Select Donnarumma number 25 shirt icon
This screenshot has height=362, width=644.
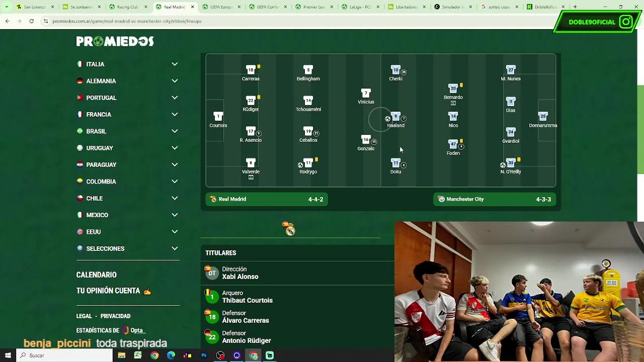(x=543, y=116)
